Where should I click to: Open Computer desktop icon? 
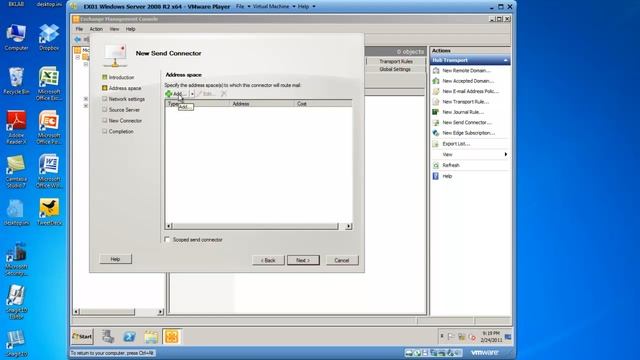coord(16,38)
